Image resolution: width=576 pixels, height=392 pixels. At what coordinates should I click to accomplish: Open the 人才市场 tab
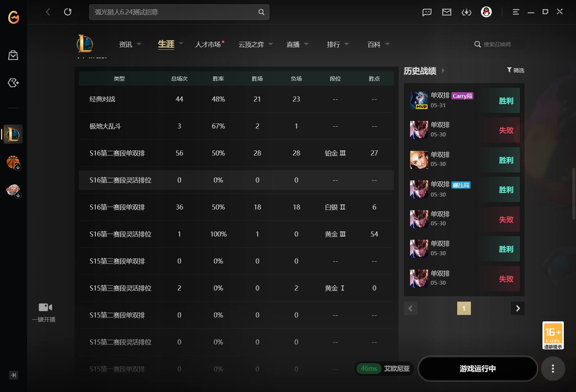pyautogui.click(x=208, y=44)
